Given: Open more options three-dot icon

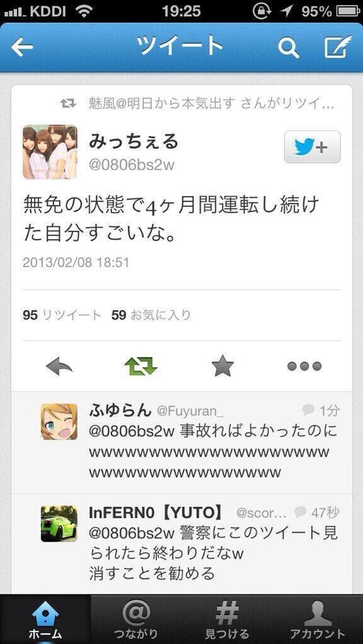Looking at the screenshot, I should (304, 366).
